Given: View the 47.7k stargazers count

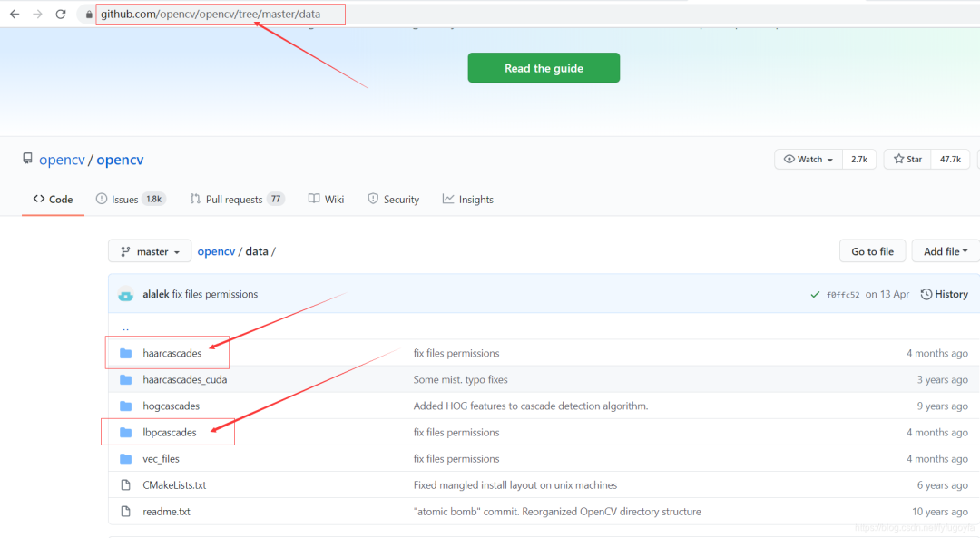Looking at the screenshot, I should click(x=950, y=160).
